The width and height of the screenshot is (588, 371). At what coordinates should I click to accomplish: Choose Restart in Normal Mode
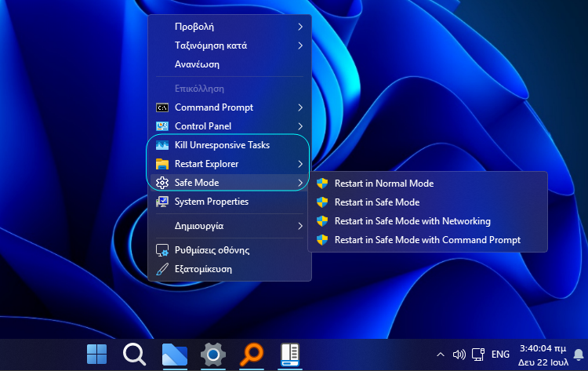click(427, 184)
